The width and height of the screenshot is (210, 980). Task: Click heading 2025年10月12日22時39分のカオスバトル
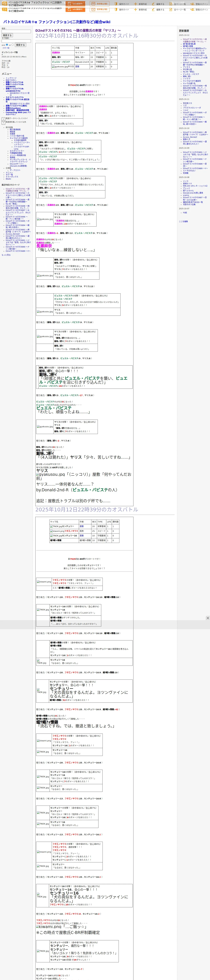[87, 509]
